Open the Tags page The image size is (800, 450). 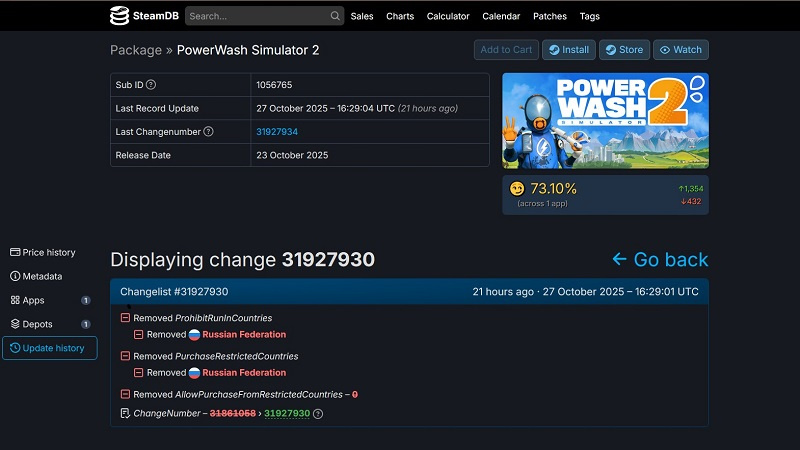pyautogui.click(x=589, y=16)
